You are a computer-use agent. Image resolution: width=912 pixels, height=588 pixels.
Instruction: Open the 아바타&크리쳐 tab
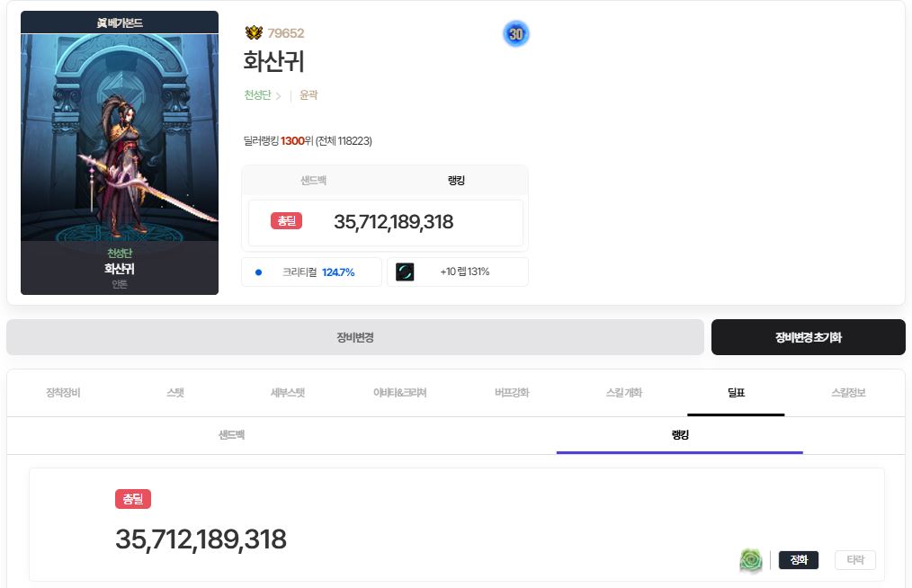pos(399,393)
